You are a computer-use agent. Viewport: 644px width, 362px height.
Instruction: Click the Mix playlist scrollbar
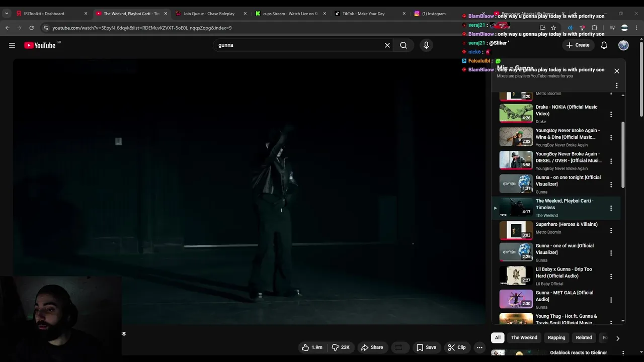[x=623, y=155]
